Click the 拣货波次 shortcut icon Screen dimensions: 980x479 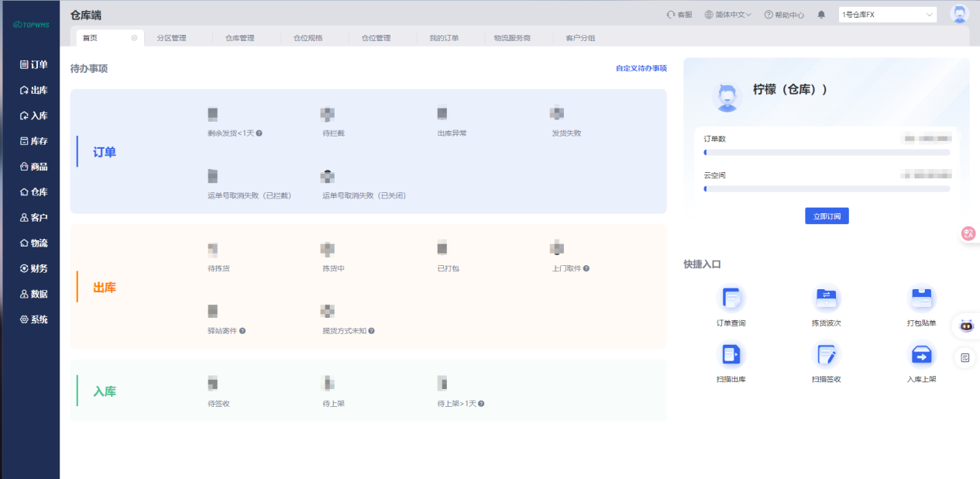point(826,298)
